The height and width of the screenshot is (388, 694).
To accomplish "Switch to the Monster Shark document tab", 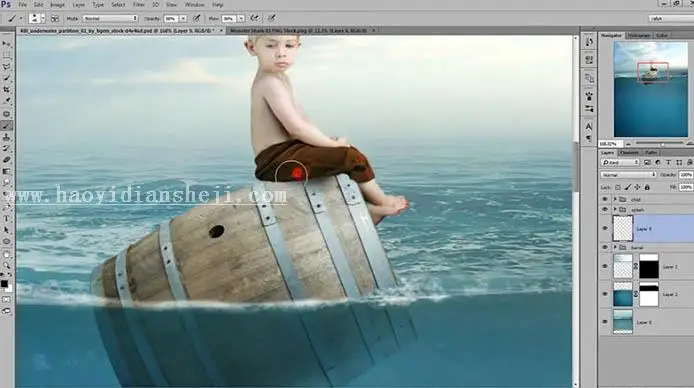I will click(x=298, y=31).
